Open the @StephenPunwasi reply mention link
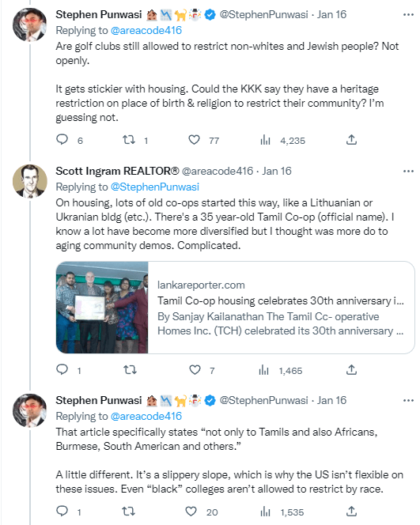420x525 pixels. [x=155, y=187]
